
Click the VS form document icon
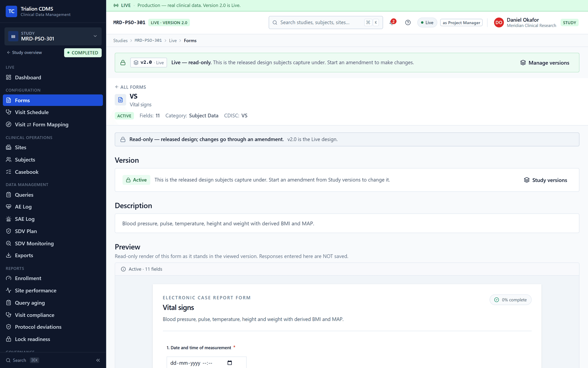120,100
